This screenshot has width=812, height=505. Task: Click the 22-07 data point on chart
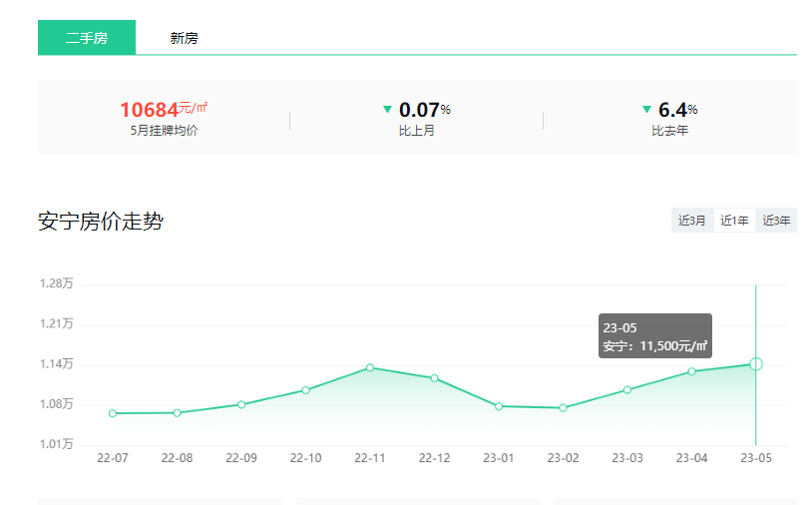[113, 413]
